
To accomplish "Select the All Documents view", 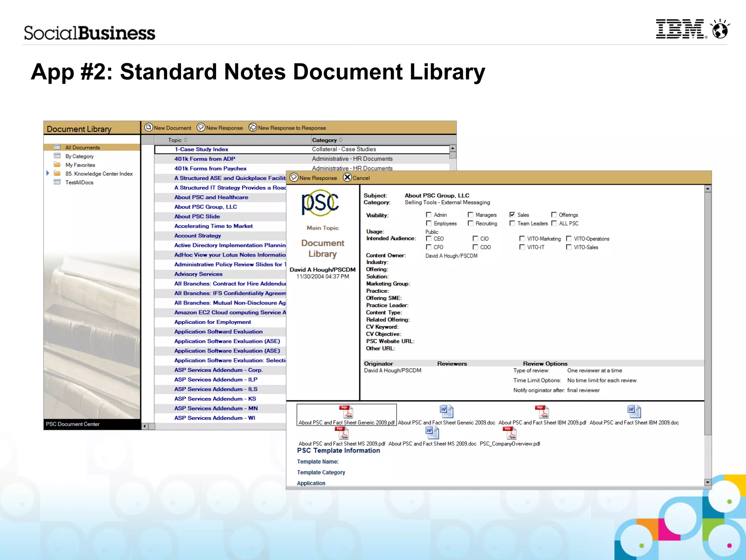I will tap(82, 147).
